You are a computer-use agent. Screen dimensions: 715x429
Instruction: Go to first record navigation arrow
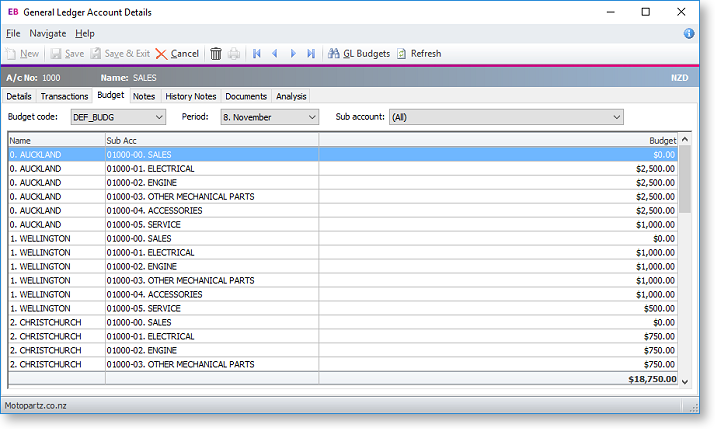pyautogui.click(x=257, y=53)
